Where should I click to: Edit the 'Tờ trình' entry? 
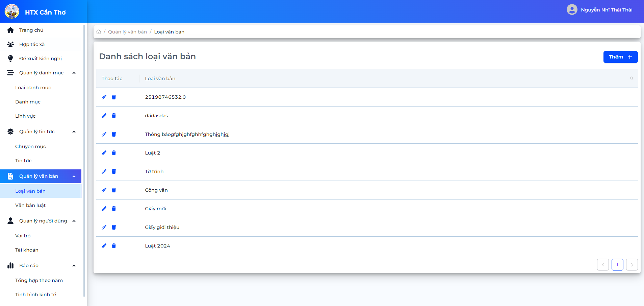coord(104,171)
